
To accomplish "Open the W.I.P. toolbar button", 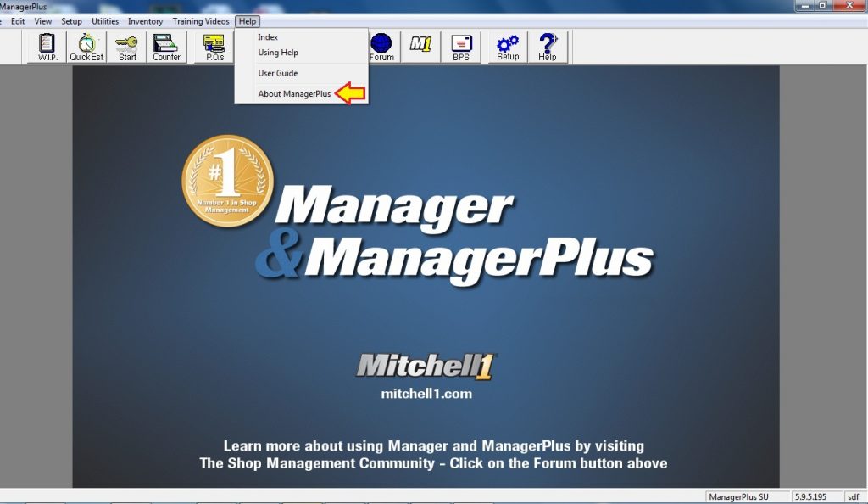I will point(47,47).
